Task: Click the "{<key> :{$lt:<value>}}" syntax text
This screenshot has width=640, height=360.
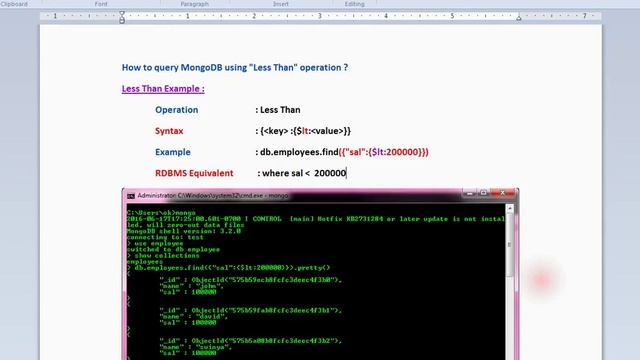Action: coord(305,131)
